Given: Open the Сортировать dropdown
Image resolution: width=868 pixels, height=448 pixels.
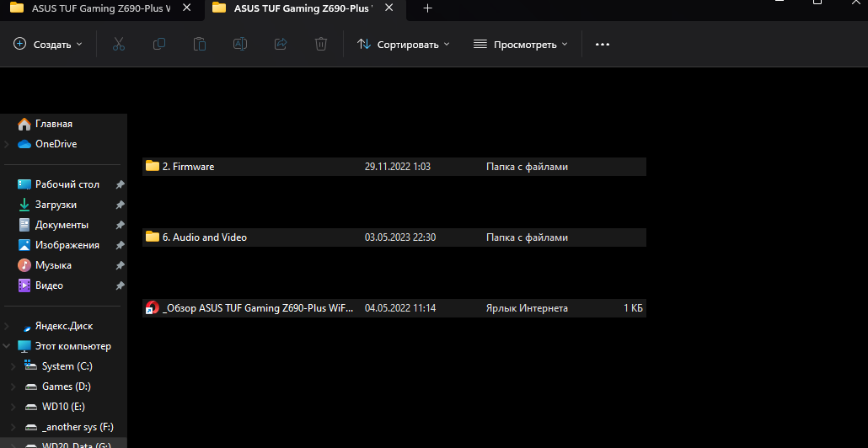Looking at the screenshot, I should pyautogui.click(x=403, y=45).
